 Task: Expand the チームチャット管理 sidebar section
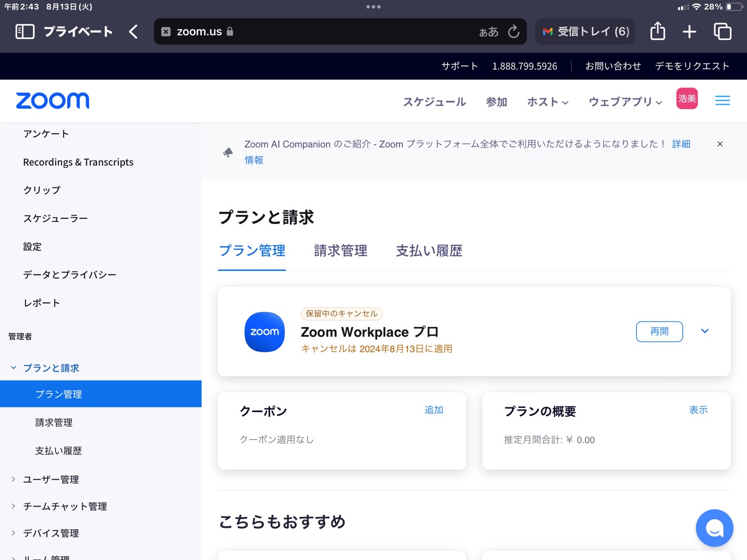[14, 506]
